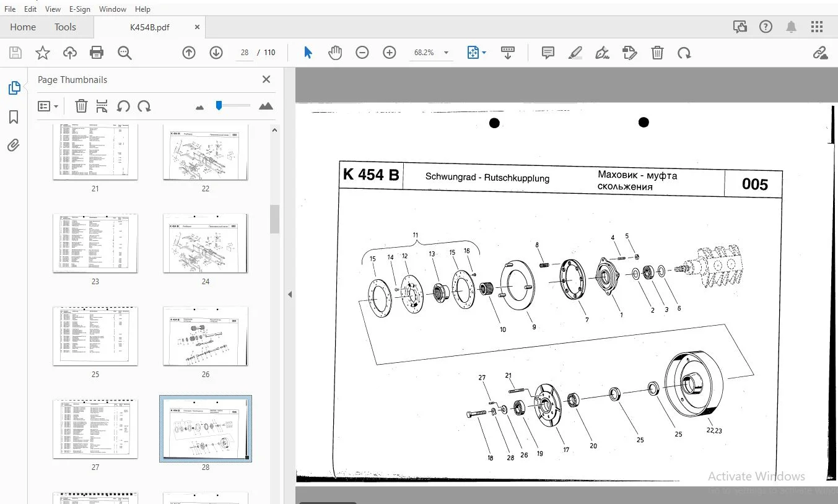Activate the hand pan tool
The image size is (838, 504).
tap(335, 53)
